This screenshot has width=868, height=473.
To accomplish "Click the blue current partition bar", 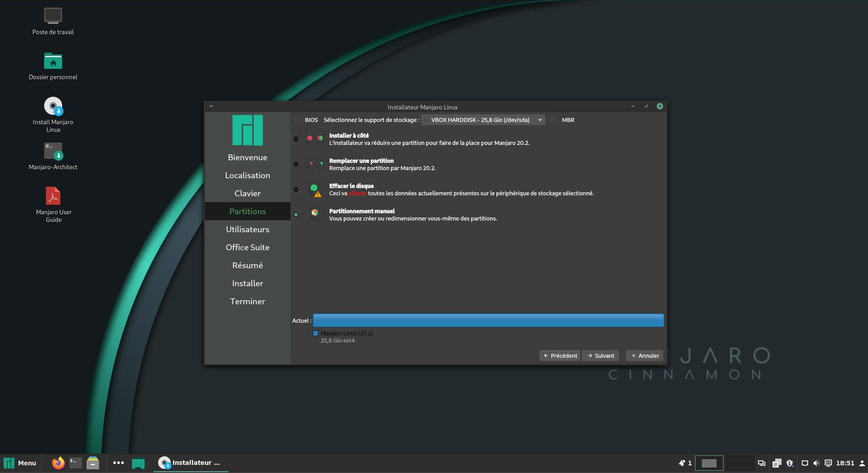I will 488,320.
